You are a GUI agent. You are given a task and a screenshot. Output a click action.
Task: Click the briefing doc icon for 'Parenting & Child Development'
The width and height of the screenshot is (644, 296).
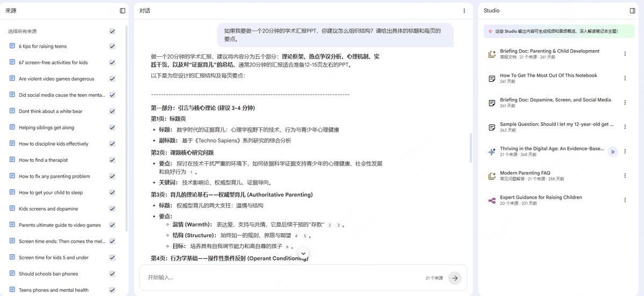(x=492, y=54)
